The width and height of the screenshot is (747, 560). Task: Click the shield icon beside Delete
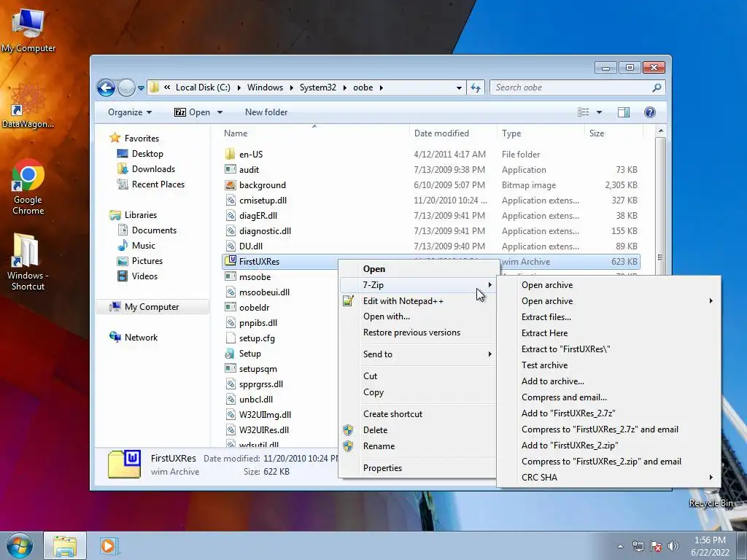click(x=348, y=430)
